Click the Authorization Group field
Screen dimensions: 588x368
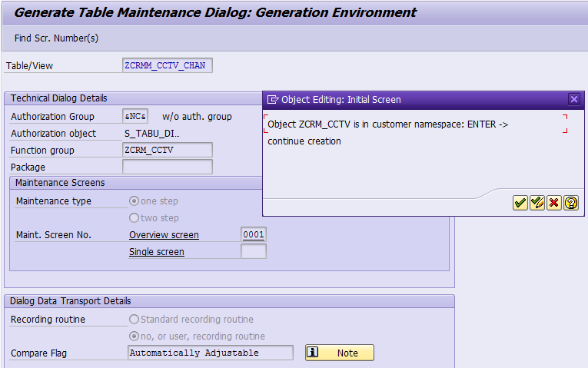[x=135, y=116]
